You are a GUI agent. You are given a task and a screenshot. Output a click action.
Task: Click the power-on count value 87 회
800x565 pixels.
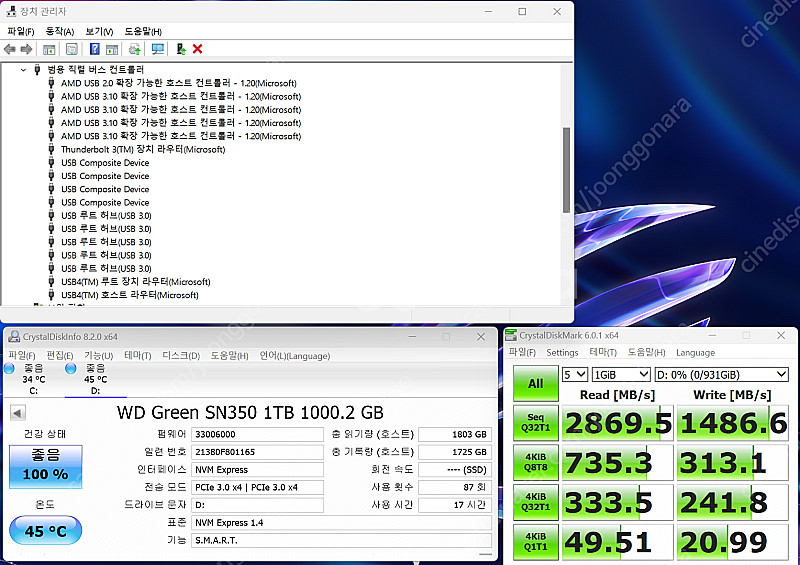pos(455,487)
